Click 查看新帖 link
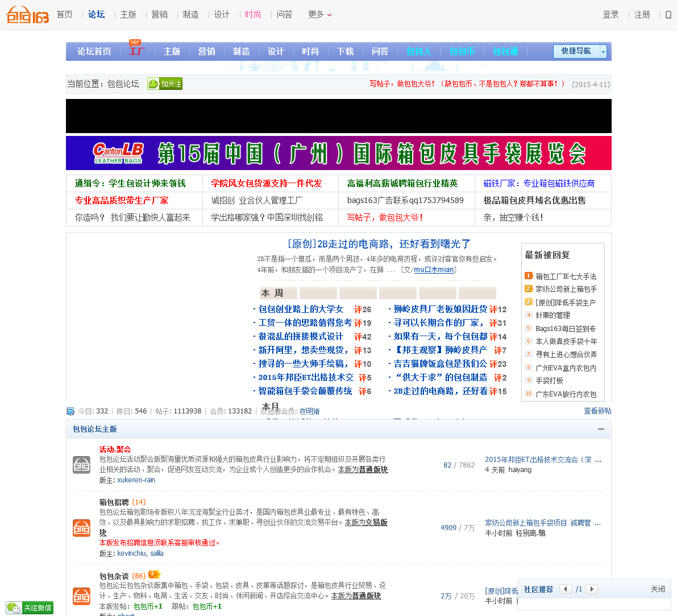677x616 pixels. [x=597, y=411]
